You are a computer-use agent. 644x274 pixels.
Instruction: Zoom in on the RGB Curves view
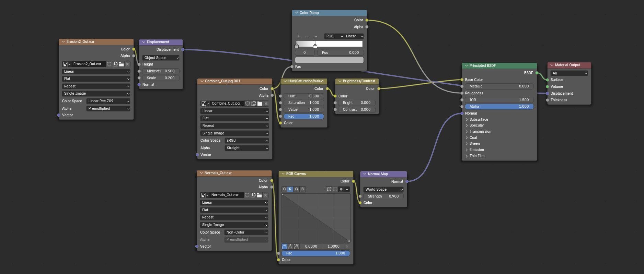(x=329, y=189)
